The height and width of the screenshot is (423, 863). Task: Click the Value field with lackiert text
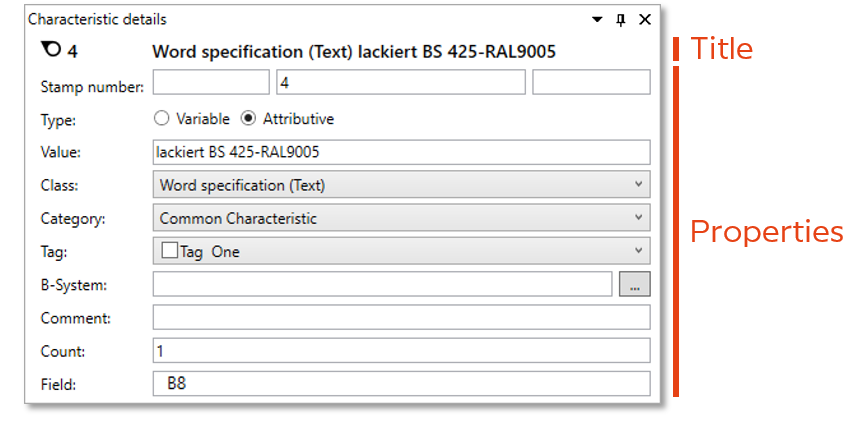coord(401,152)
